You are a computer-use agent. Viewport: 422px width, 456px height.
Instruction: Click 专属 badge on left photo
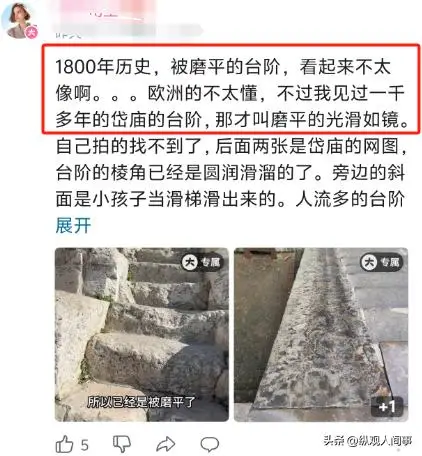click(201, 263)
